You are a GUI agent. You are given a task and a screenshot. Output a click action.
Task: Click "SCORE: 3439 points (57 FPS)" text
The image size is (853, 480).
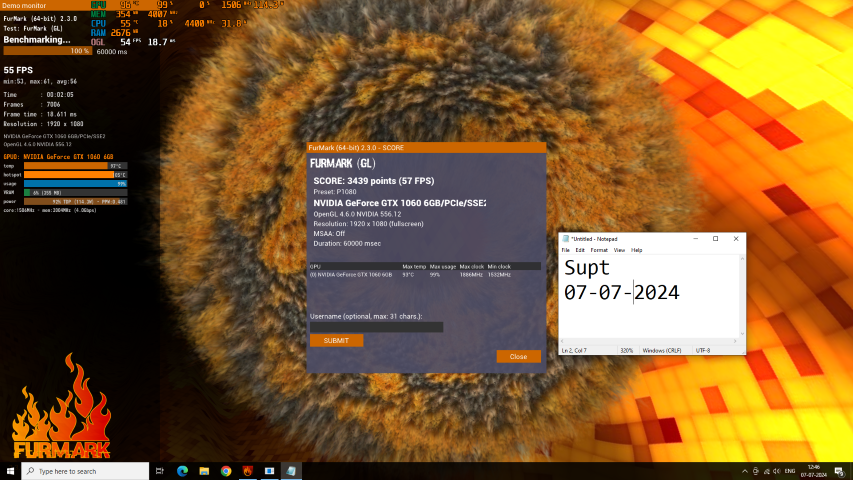point(374,181)
